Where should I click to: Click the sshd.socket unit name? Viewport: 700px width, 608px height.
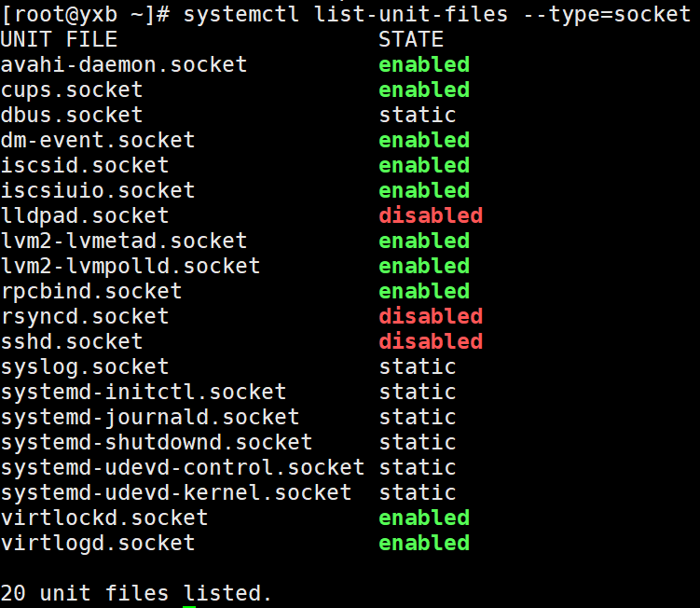coord(72,341)
